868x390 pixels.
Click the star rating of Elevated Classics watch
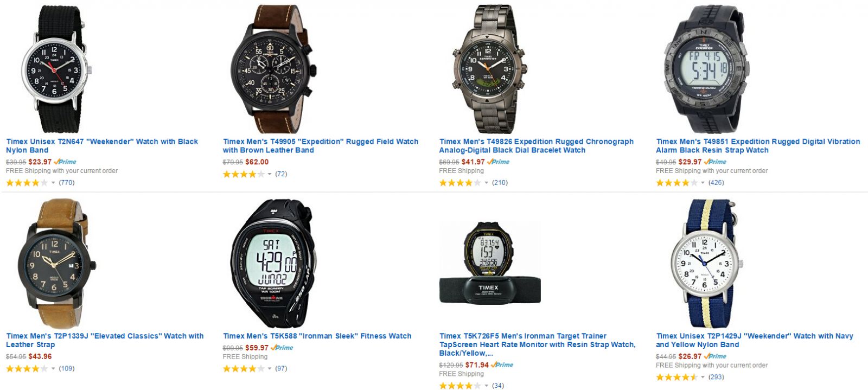click(27, 369)
